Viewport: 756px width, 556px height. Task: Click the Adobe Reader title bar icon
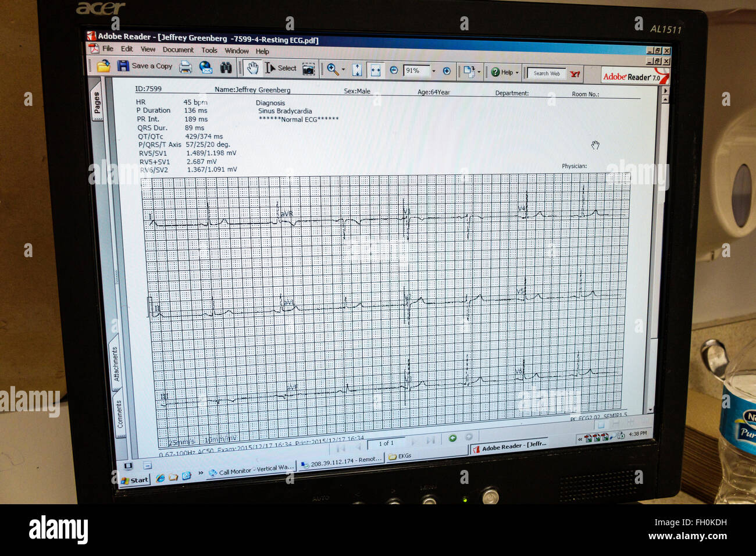pyautogui.click(x=91, y=36)
